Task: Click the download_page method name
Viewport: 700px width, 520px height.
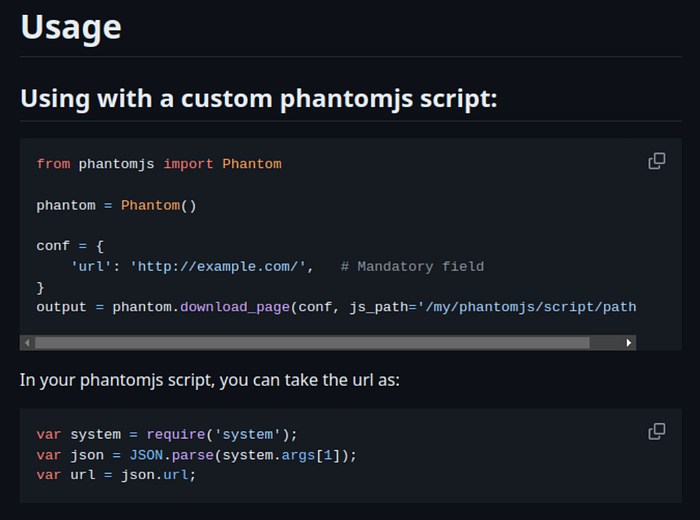Action: point(235,307)
